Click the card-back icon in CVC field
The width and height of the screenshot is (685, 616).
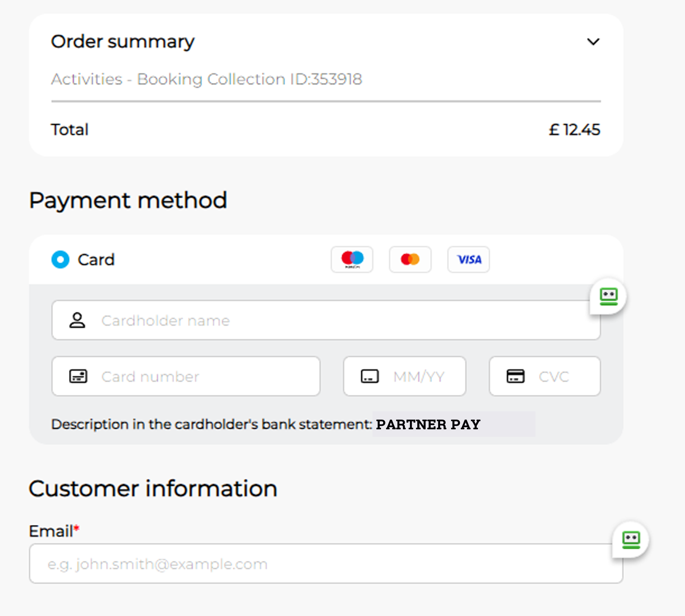tap(515, 376)
